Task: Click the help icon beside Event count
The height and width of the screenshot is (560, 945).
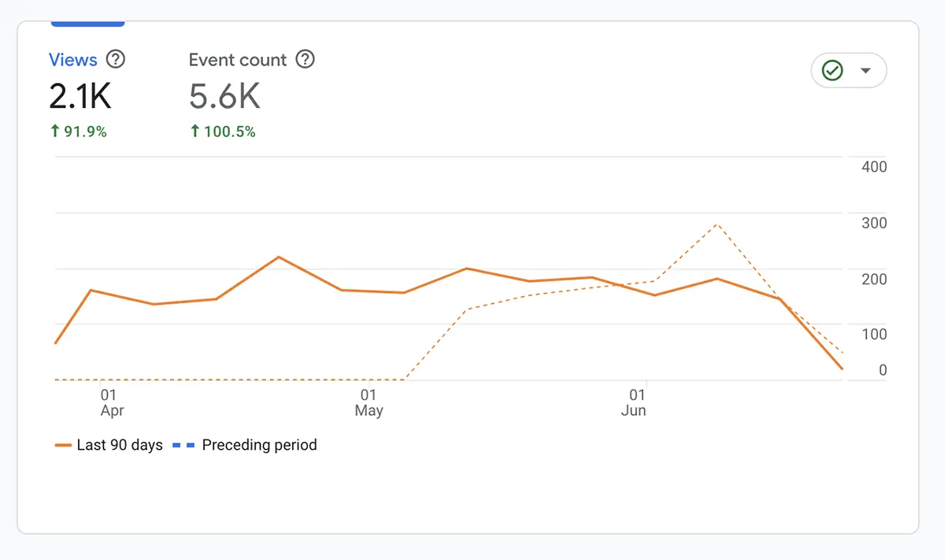Action: point(305,60)
